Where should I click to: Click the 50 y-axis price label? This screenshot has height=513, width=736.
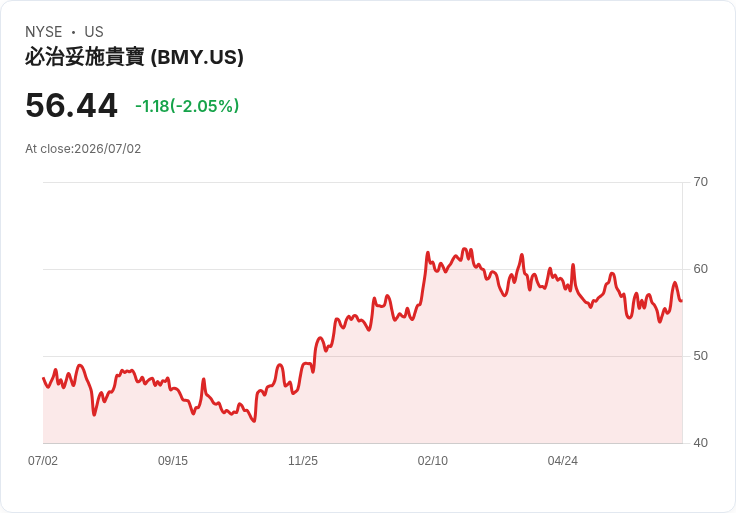pos(700,356)
